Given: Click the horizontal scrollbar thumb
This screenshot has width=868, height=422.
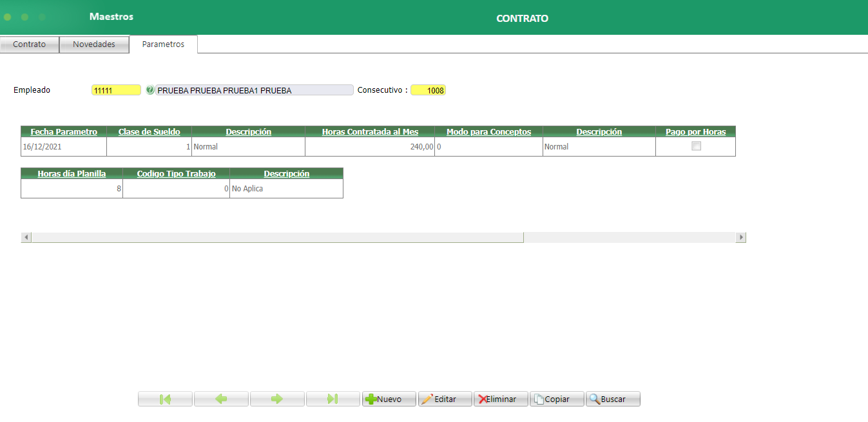Looking at the screenshot, I should tap(277, 237).
